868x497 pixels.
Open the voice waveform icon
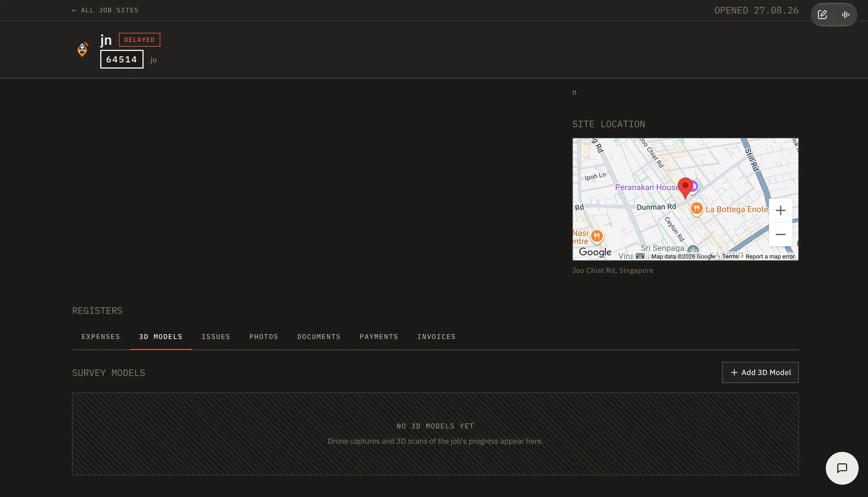845,15
